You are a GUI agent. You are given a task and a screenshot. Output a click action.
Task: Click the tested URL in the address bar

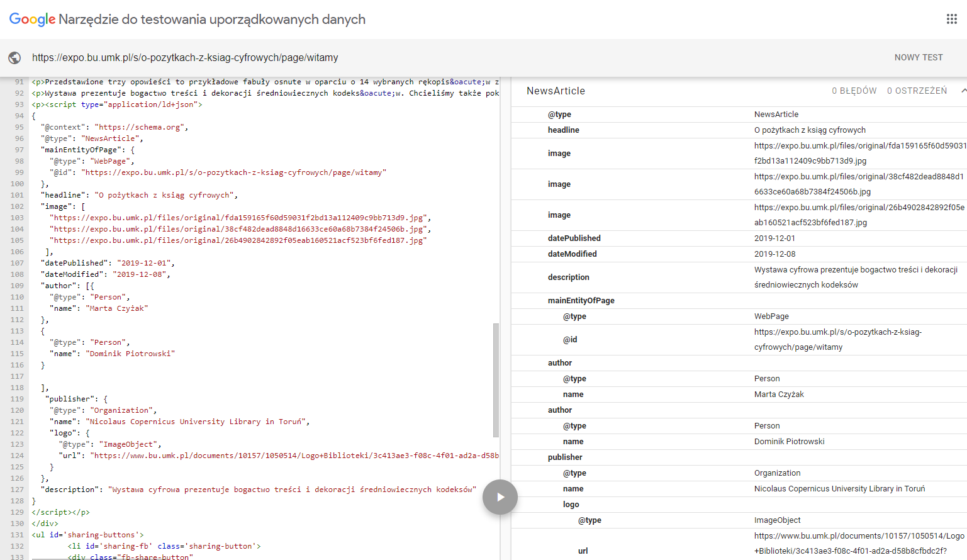(185, 57)
